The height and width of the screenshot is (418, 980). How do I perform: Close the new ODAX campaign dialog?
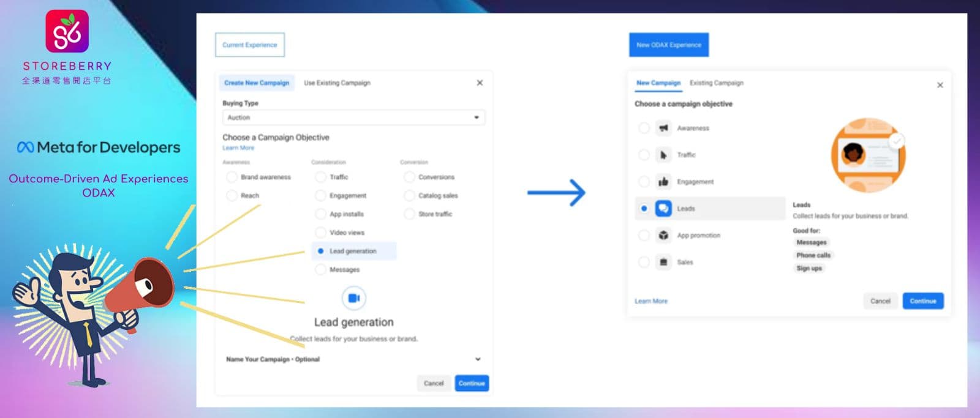click(x=940, y=85)
